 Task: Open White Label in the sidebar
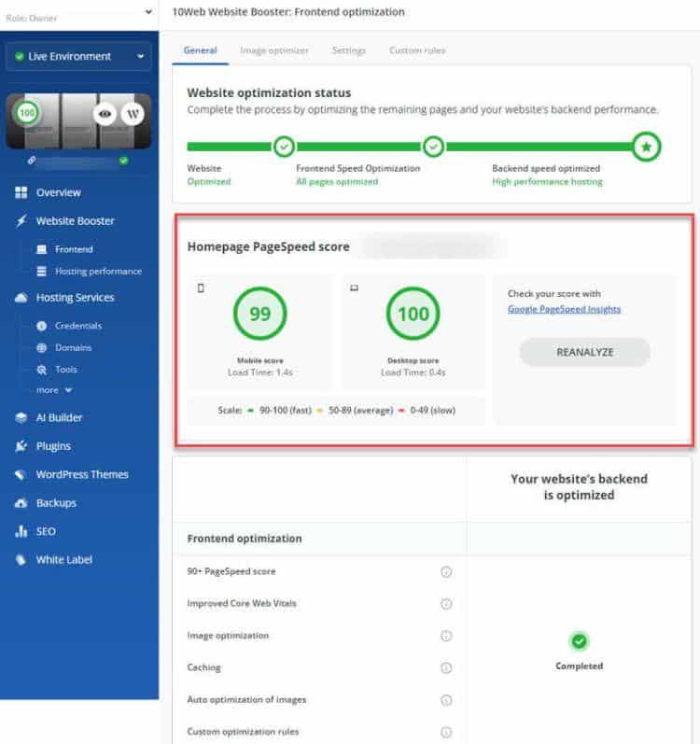tap(64, 560)
